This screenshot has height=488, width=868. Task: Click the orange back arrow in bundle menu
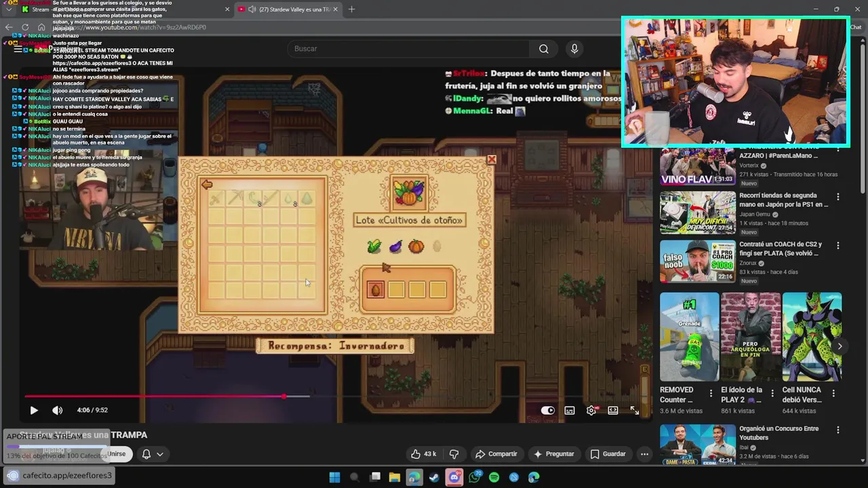click(207, 184)
